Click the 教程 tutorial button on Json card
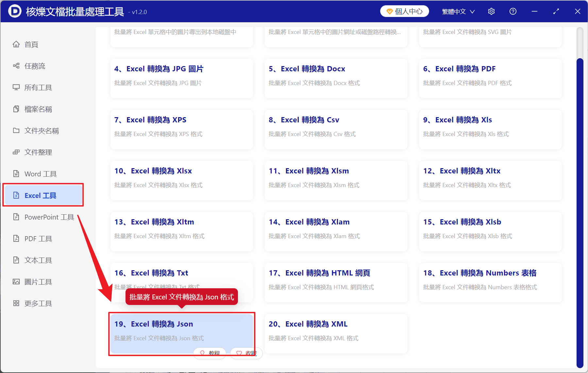Screen dimensions: 588x373 (210, 353)
